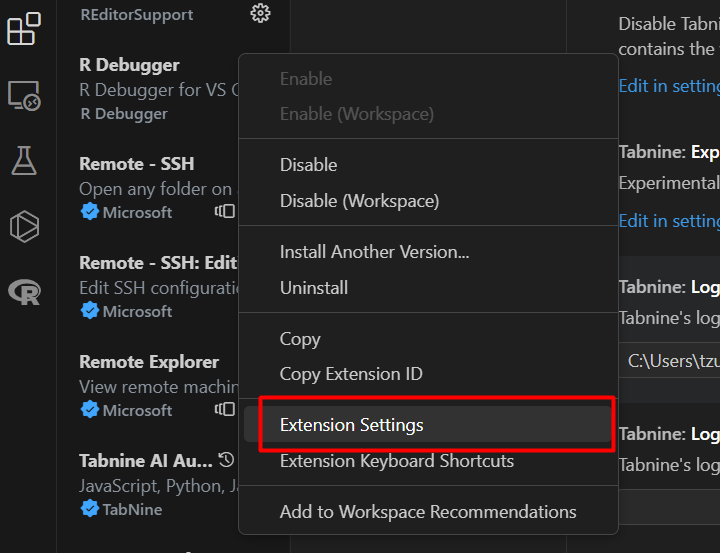Select the R Debugger extension entry
The image size is (720, 553).
tap(159, 89)
